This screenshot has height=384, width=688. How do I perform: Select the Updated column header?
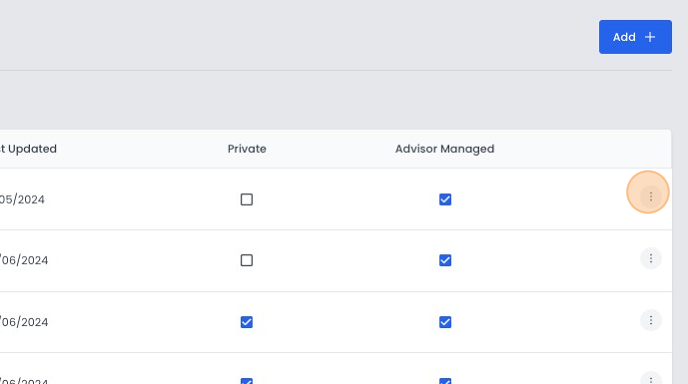[x=29, y=149]
